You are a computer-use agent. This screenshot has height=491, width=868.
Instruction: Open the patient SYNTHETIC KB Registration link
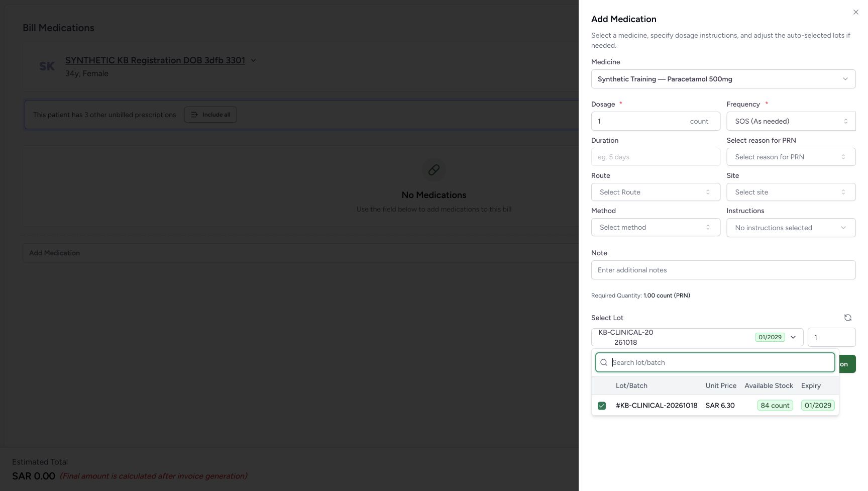pos(155,60)
